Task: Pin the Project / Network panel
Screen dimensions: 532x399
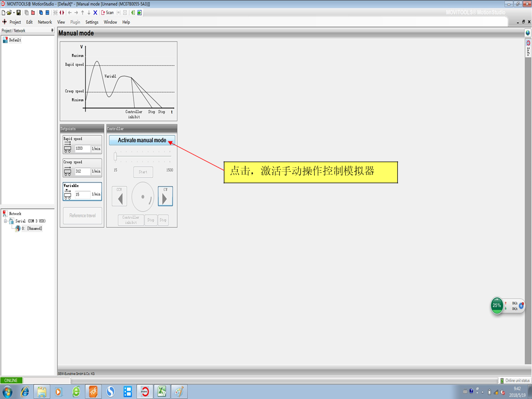Action: click(x=52, y=30)
